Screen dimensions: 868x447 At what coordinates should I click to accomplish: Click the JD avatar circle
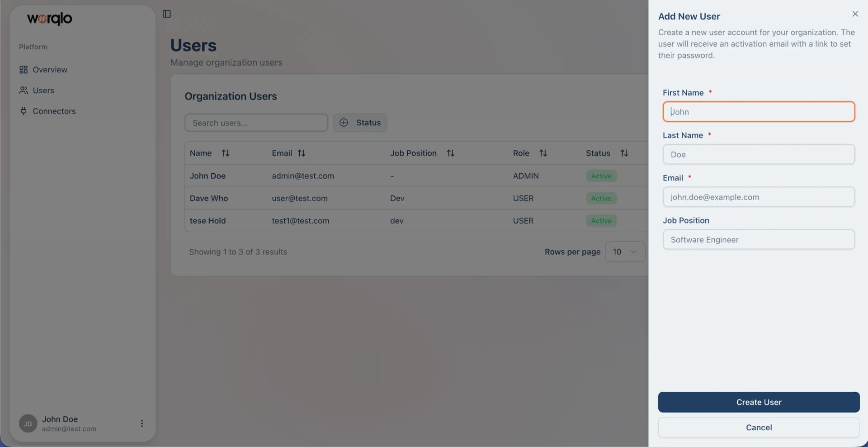click(x=28, y=423)
